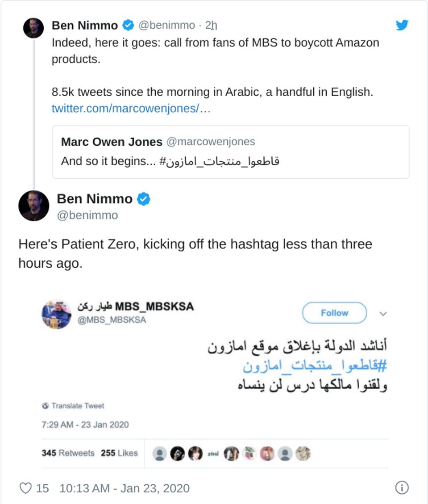
Task: Click the MBS_MBSKSA profile picture
Action: point(57,314)
